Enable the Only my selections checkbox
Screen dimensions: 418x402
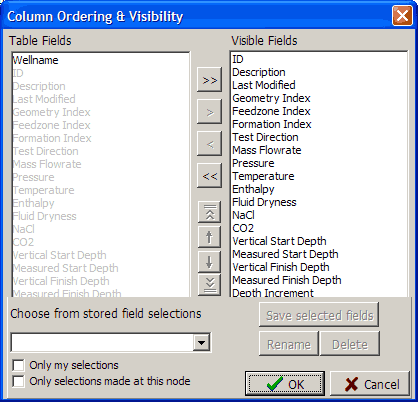click(18, 365)
